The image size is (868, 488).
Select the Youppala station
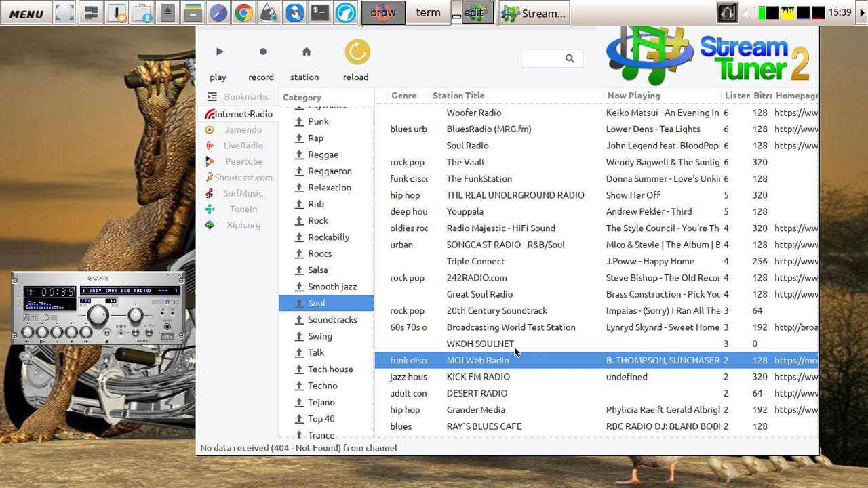pyautogui.click(x=597, y=211)
